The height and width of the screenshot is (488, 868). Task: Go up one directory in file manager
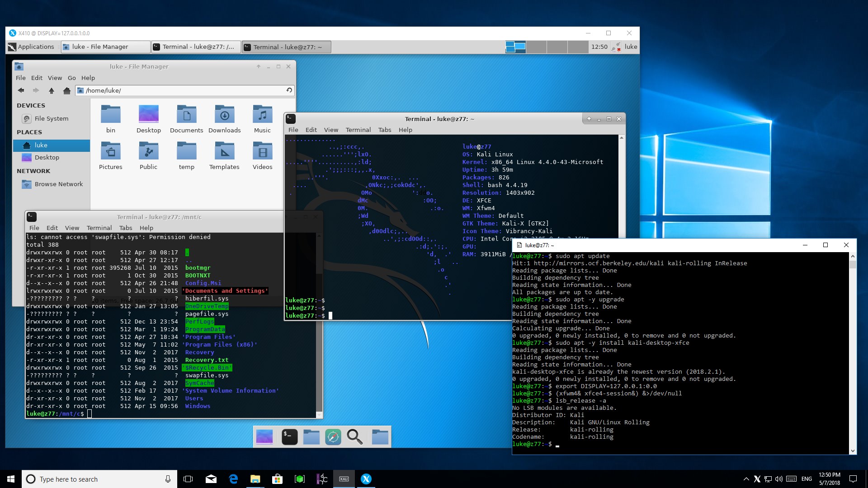click(x=52, y=90)
